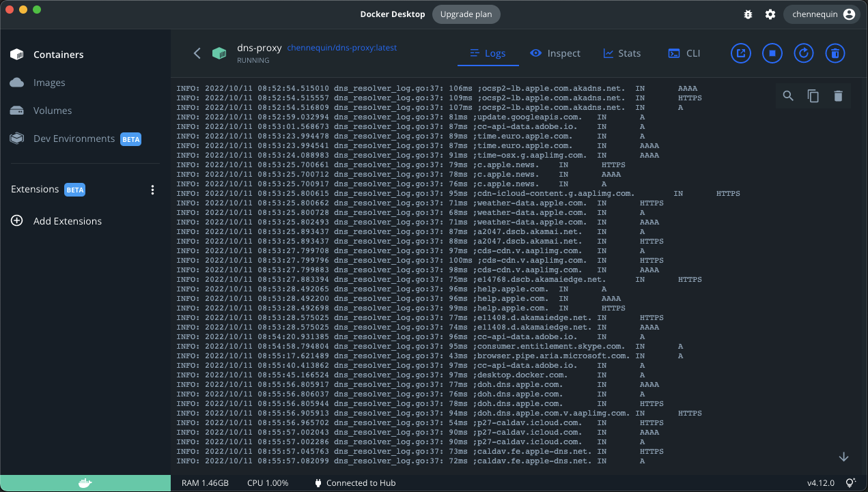Search the container logs

tap(788, 96)
